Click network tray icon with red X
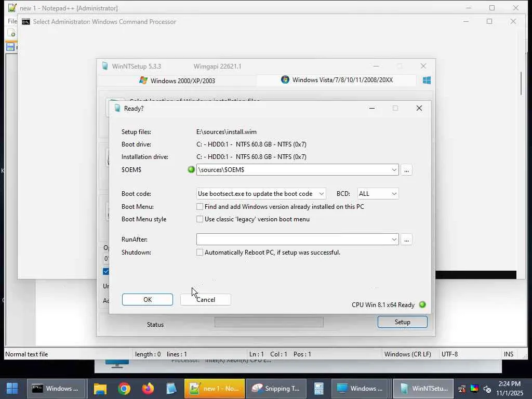 click(462, 389)
